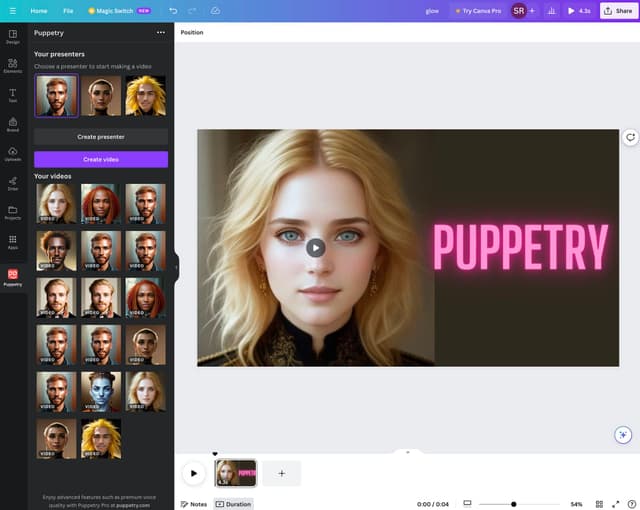Open the blonde woman video in first row
Viewport: 640px width, 510px height.
click(x=56, y=204)
